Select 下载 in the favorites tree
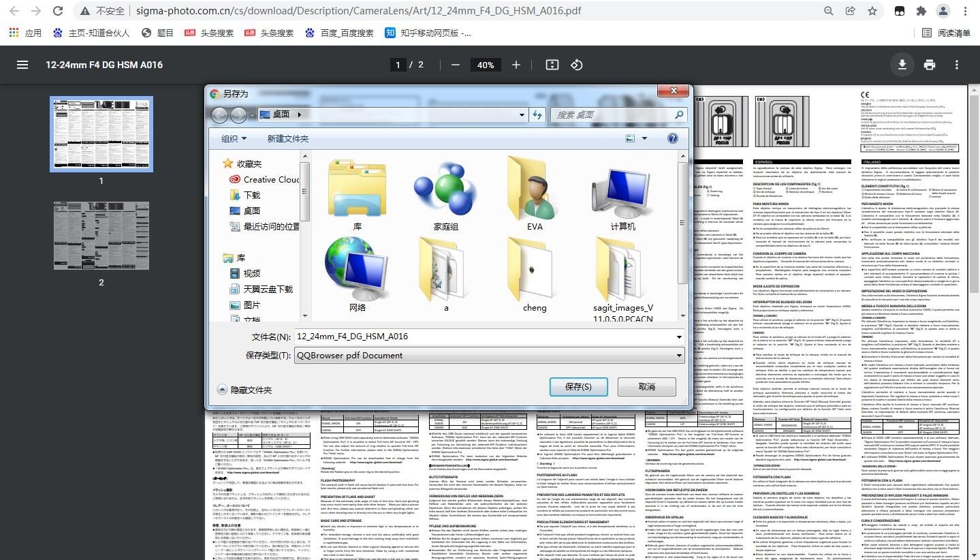The width and height of the screenshot is (980, 560). point(252,195)
